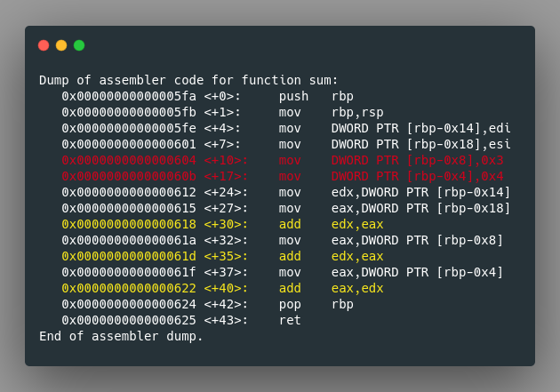
Task: Click the 'Dump of assembler code' header line
Action: point(188,80)
